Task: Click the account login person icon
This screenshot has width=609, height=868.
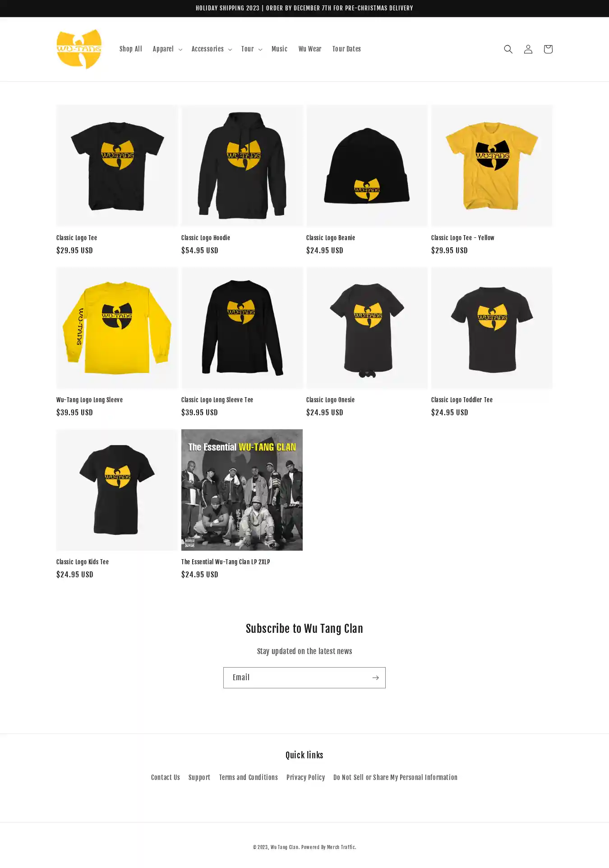Action: point(528,49)
